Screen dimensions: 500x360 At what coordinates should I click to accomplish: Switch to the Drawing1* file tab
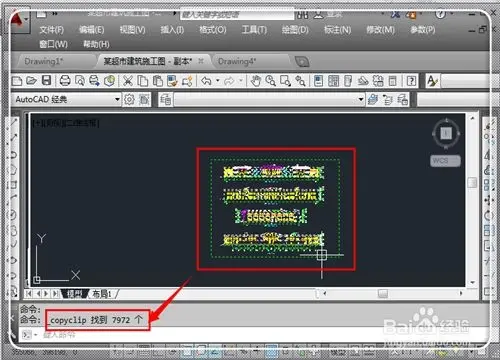coord(44,62)
